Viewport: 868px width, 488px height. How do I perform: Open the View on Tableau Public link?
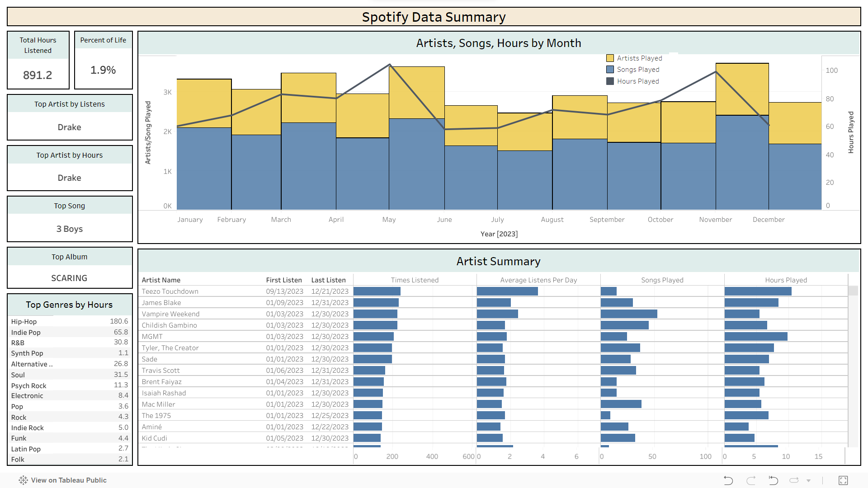69,480
